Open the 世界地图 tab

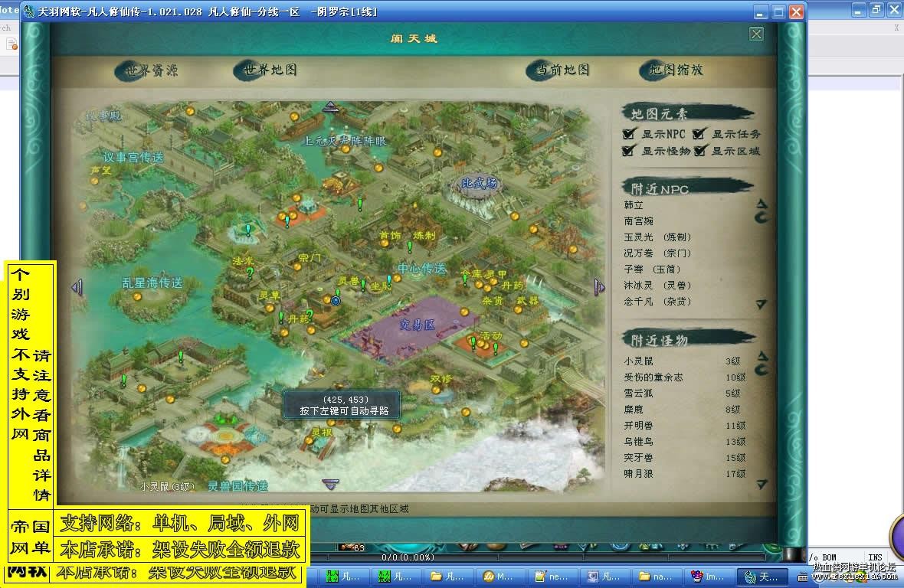pos(266,70)
